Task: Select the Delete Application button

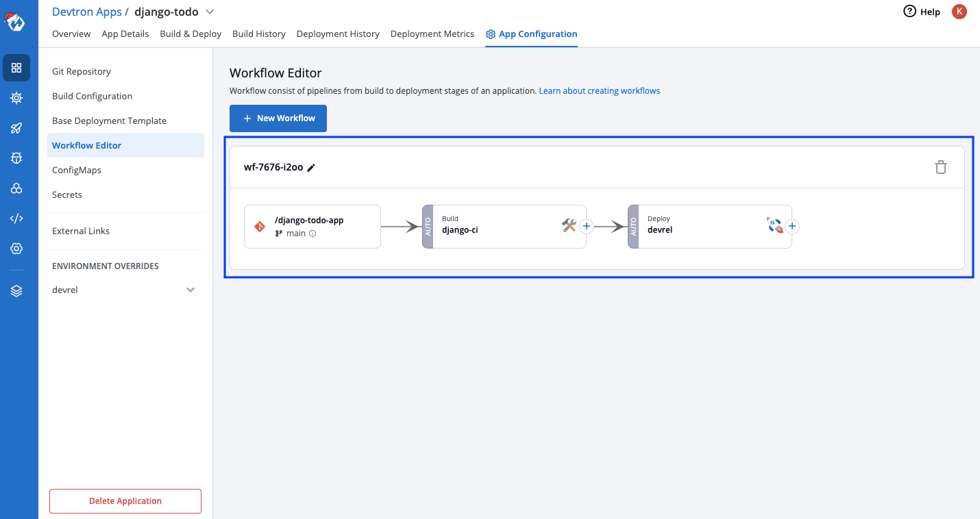Action: click(x=125, y=501)
